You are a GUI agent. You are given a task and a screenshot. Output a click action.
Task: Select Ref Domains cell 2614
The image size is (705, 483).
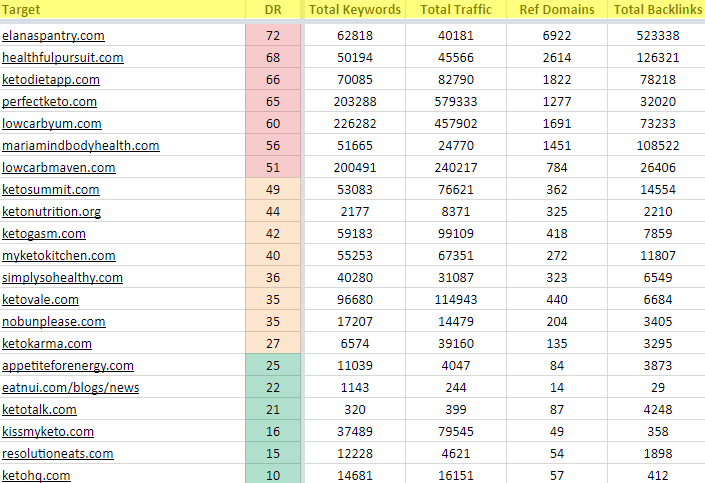point(557,58)
